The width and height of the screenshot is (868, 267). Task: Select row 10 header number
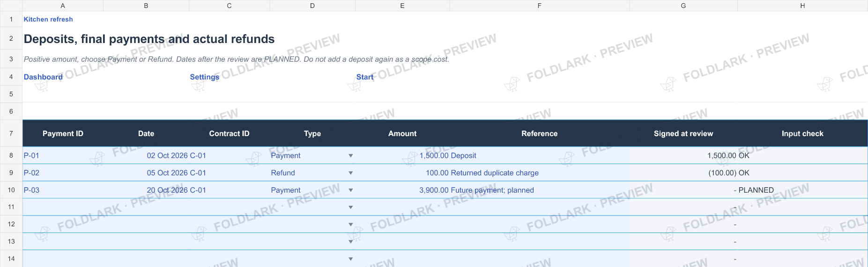(x=11, y=190)
